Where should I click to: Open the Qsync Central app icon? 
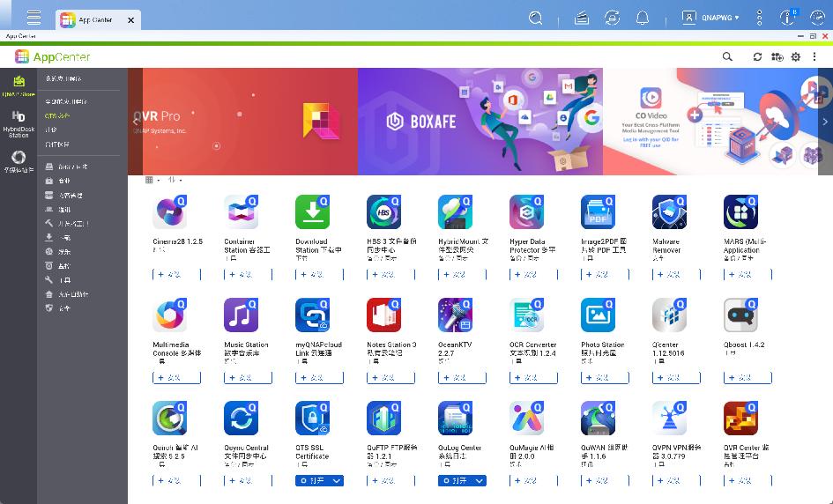click(241, 418)
